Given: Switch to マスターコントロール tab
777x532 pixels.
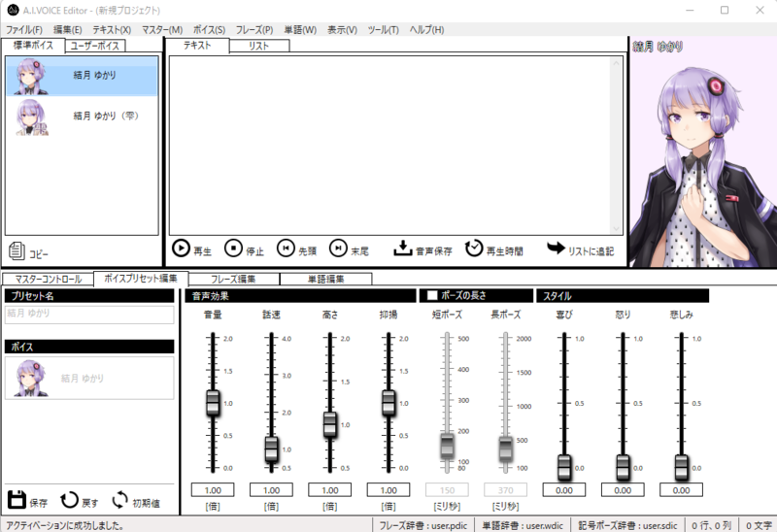Looking at the screenshot, I should click(x=48, y=279).
